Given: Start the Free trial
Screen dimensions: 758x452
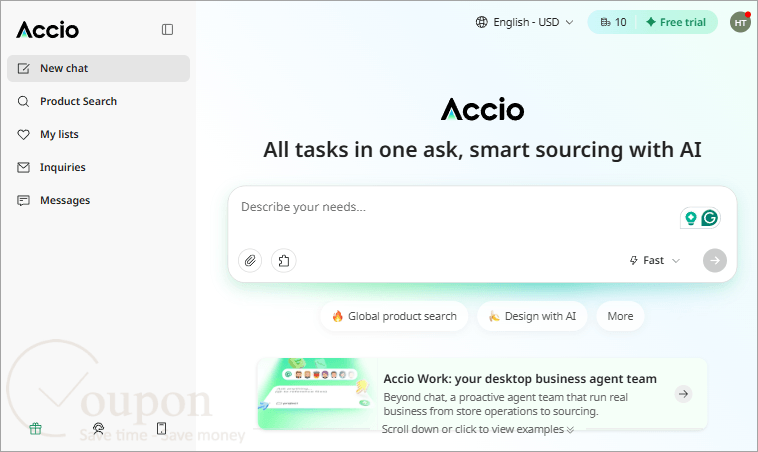Looking at the screenshot, I should pyautogui.click(x=676, y=22).
